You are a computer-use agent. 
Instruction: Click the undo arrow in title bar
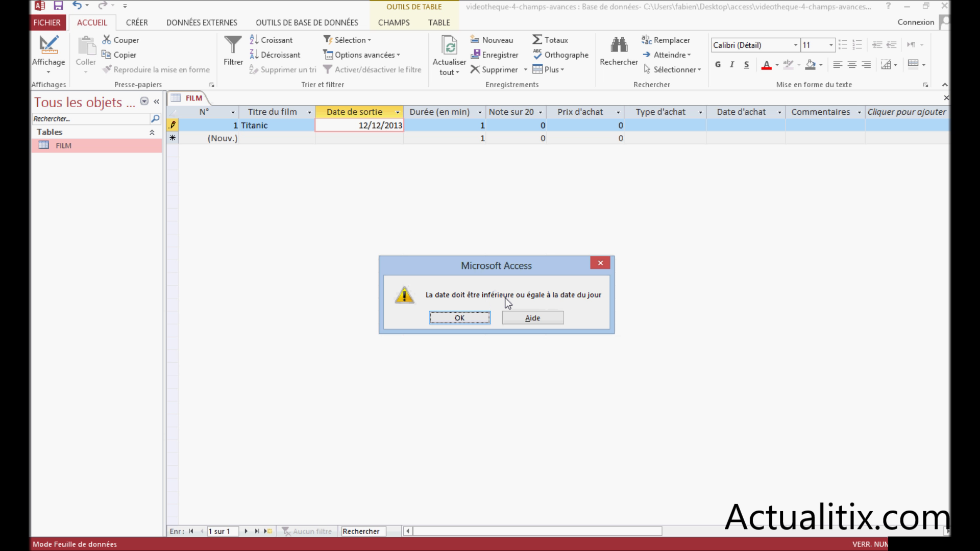pyautogui.click(x=77, y=6)
